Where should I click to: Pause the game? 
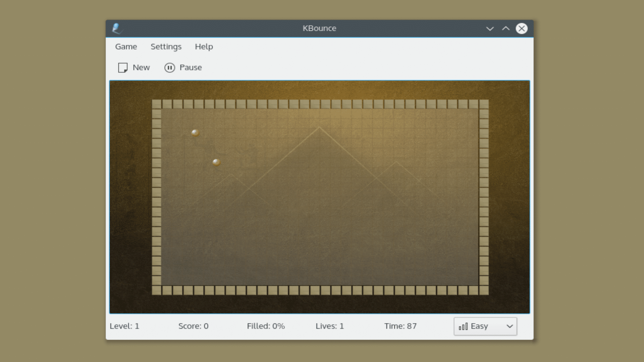pyautogui.click(x=183, y=68)
